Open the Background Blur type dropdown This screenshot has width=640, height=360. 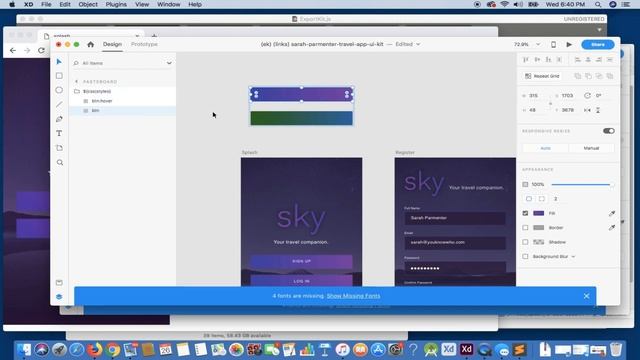[573, 257]
